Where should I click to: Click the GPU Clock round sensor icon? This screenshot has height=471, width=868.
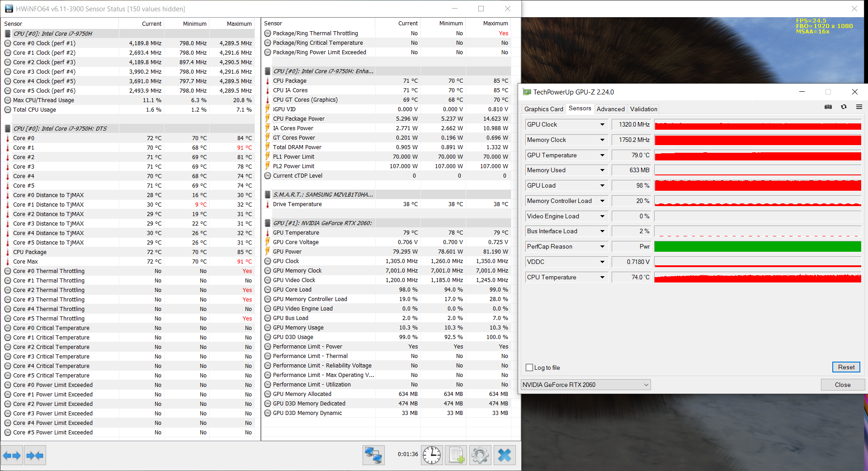coord(268,261)
